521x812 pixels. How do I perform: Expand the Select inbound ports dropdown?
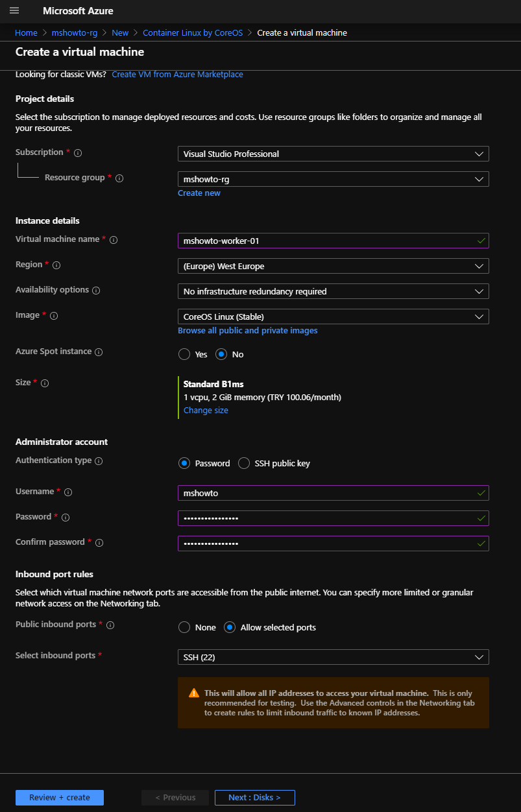coord(333,657)
